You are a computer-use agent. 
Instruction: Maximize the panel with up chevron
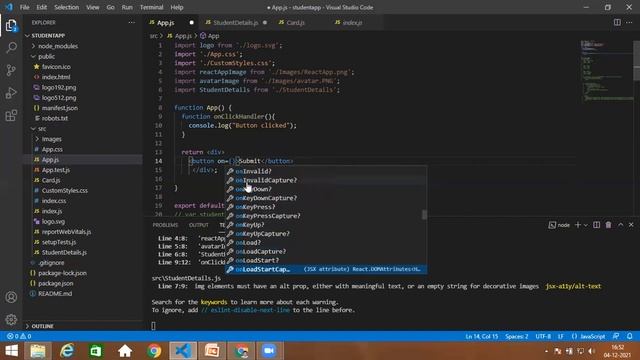click(x=620, y=225)
